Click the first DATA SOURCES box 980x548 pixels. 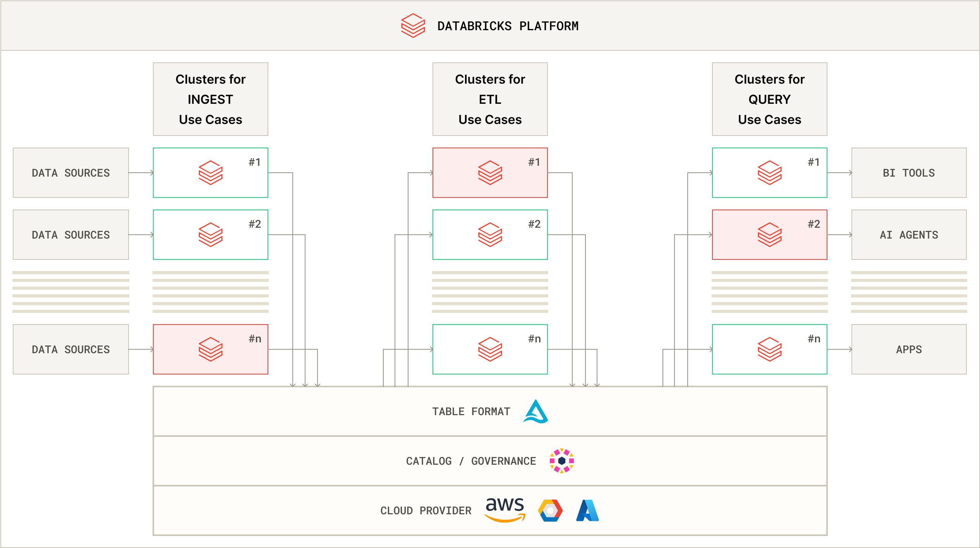pyautogui.click(x=71, y=173)
